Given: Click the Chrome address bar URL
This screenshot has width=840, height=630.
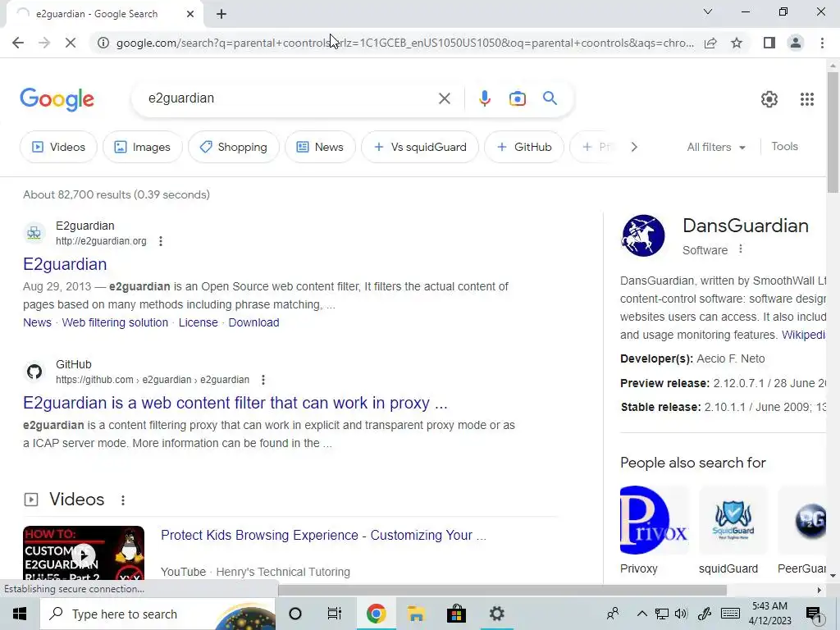Looking at the screenshot, I should (x=404, y=43).
